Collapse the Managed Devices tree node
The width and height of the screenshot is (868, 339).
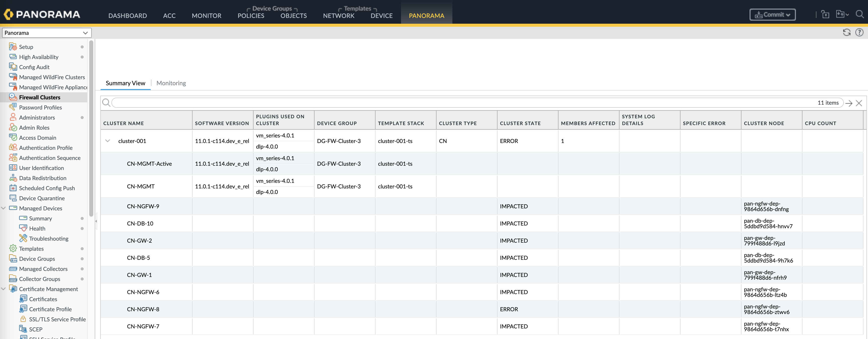click(3, 208)
